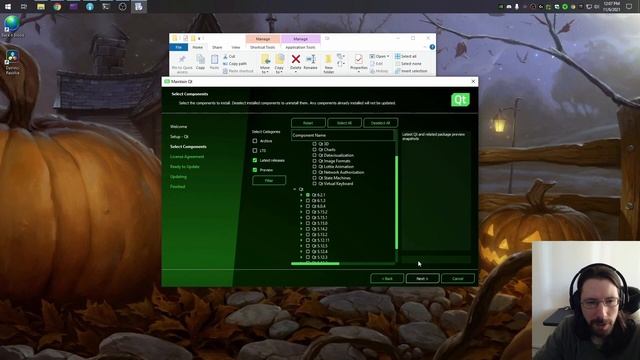Click the Properties icon in File Explorer
Image resolution: width=640 pixels, height=360 pixels.
[x=358, y=60]
